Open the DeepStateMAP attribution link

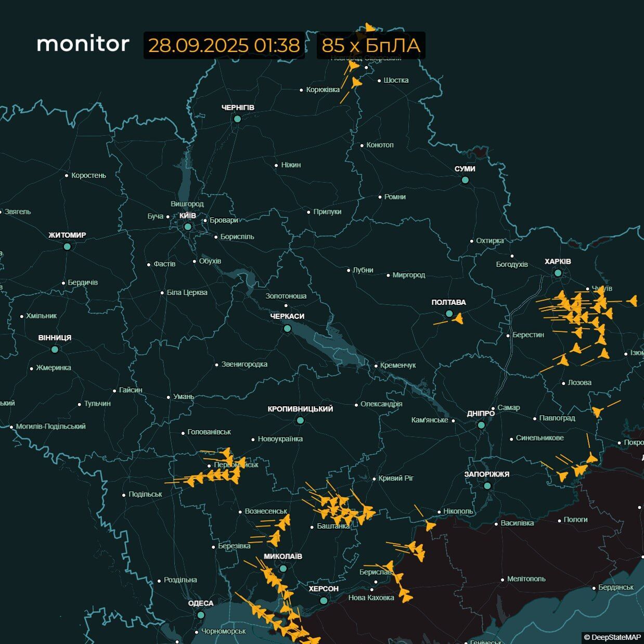coord(612,637)
